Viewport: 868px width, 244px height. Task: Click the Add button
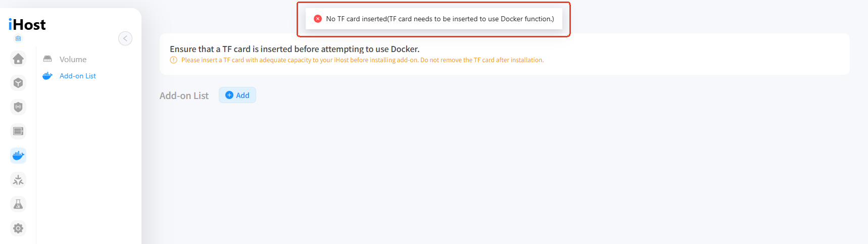point(237,95)
